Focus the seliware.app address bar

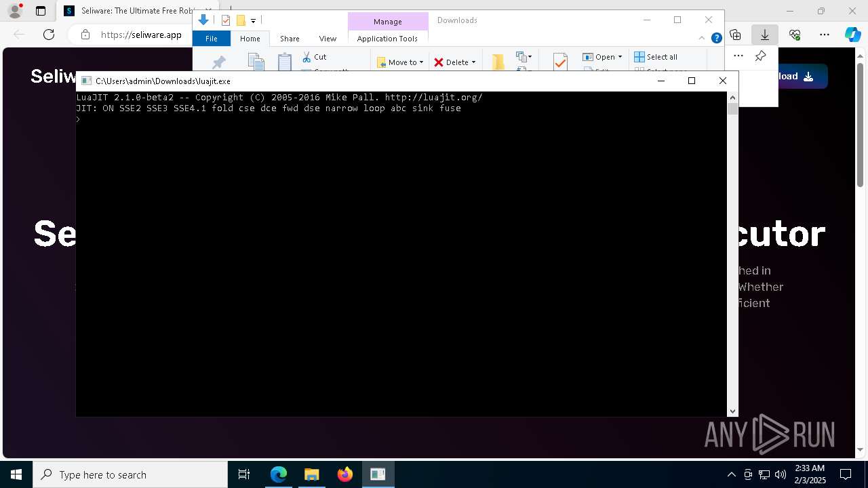pos(141,35)
